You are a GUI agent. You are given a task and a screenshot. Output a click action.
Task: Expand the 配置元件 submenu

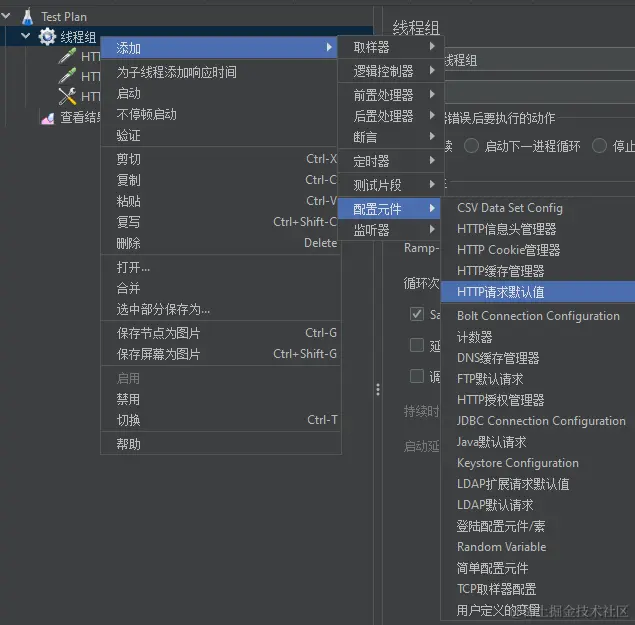(x=389, y=209)
